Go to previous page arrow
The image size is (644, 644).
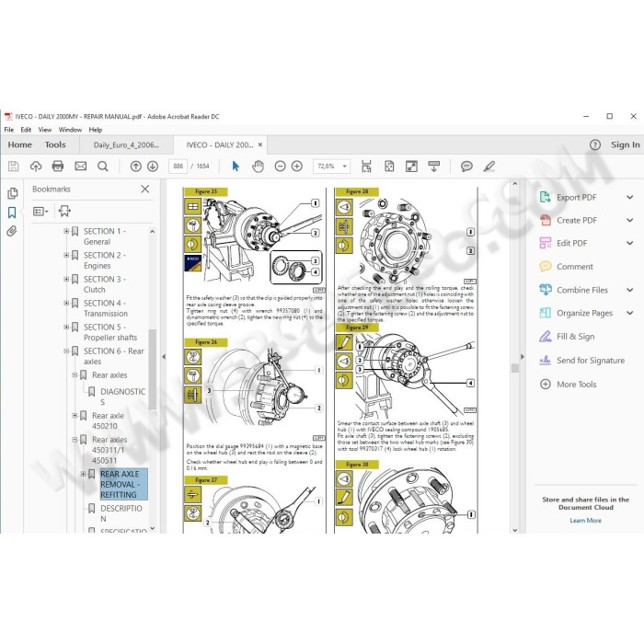coord(136,166)
